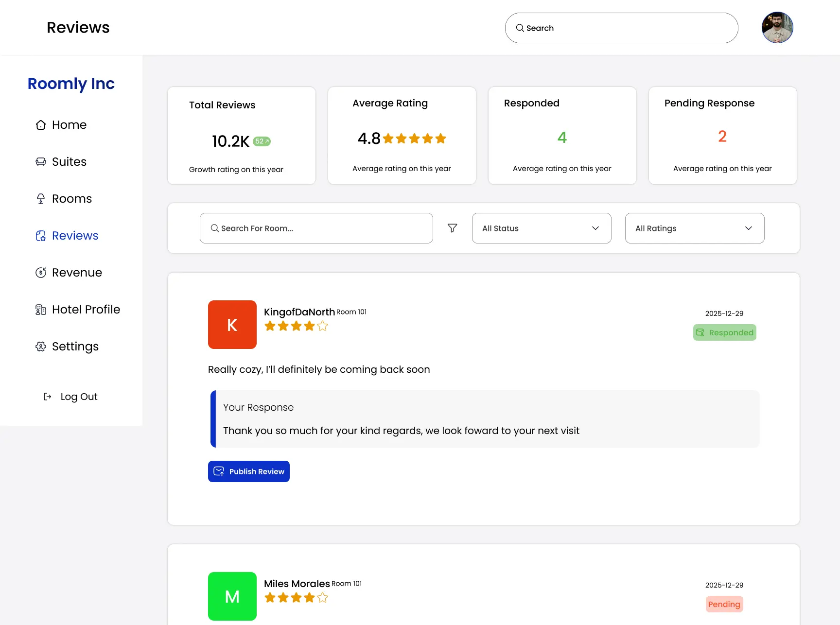This screenshot has width=840, height=625.
Task: Click the envelope icon on Publish Review button
Action: tap(219, 471)
